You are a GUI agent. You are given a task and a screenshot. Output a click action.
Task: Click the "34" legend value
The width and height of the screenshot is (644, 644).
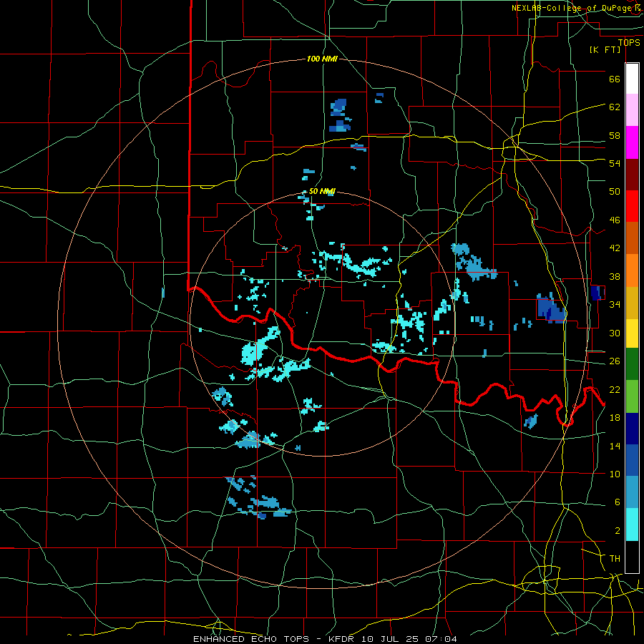click(615, 304)
